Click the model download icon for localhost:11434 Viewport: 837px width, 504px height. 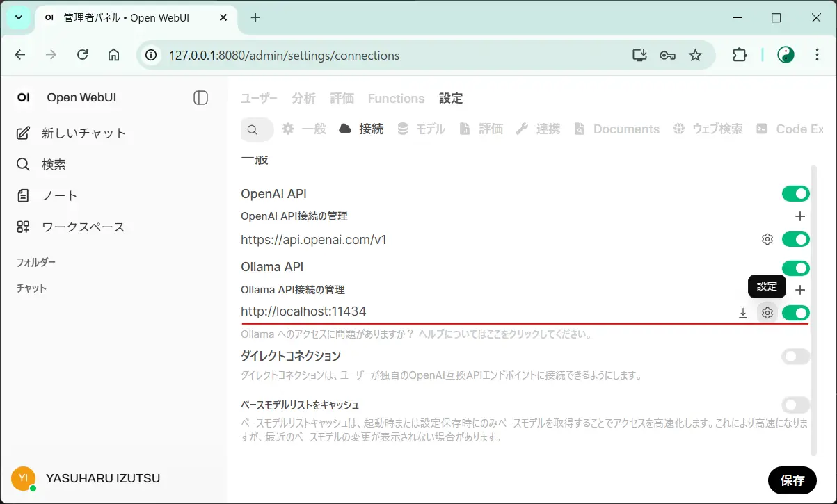[x=743, y=313]
